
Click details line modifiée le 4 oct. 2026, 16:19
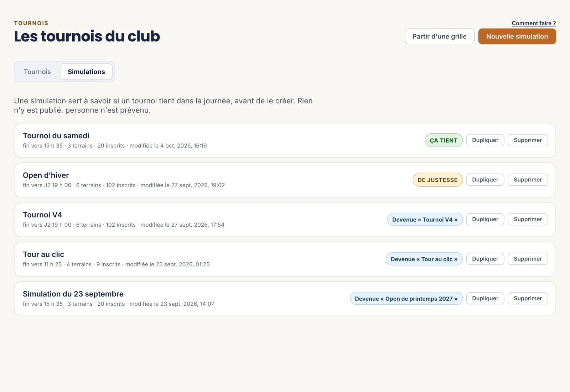(115, 146)
